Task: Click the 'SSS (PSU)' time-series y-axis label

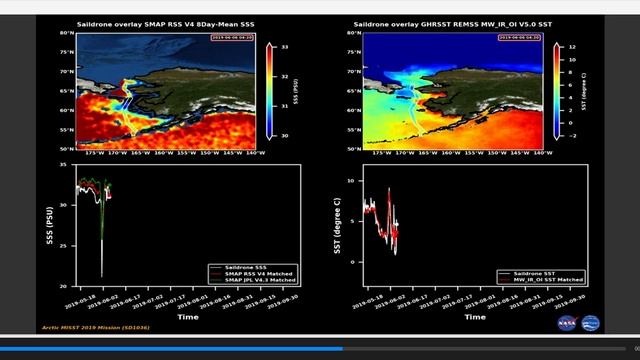Action: [50, 226]
